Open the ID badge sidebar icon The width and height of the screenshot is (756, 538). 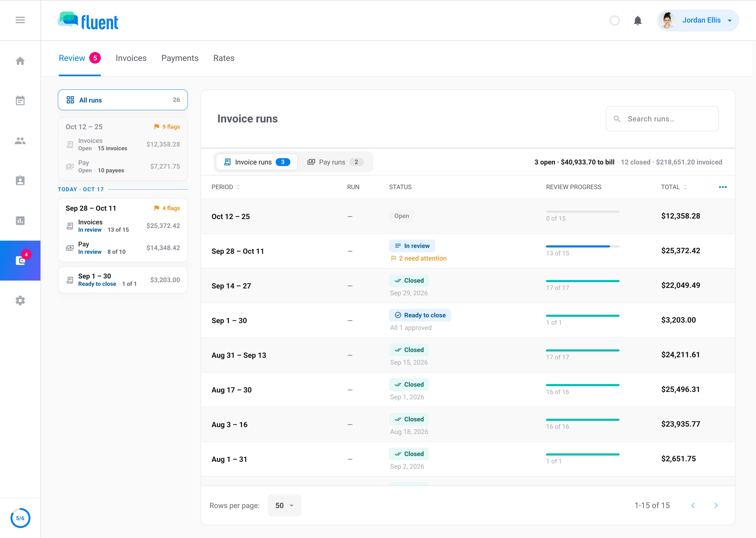coord(20,180)
